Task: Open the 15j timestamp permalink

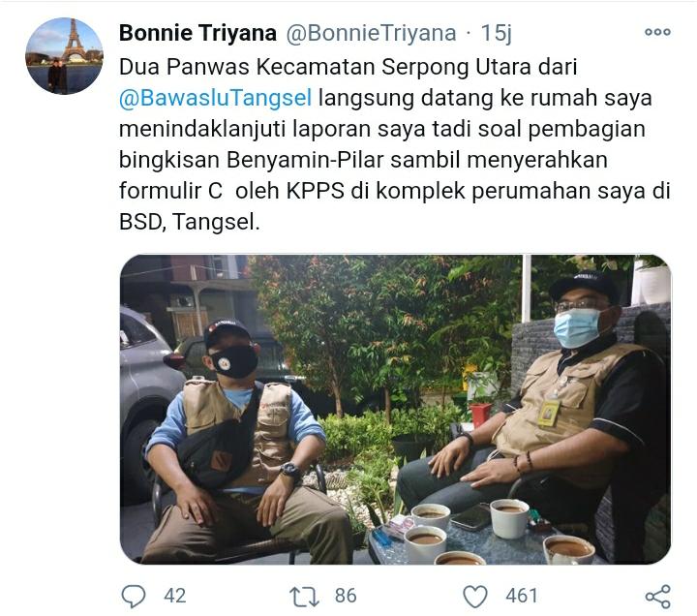Action: [496, 33]
